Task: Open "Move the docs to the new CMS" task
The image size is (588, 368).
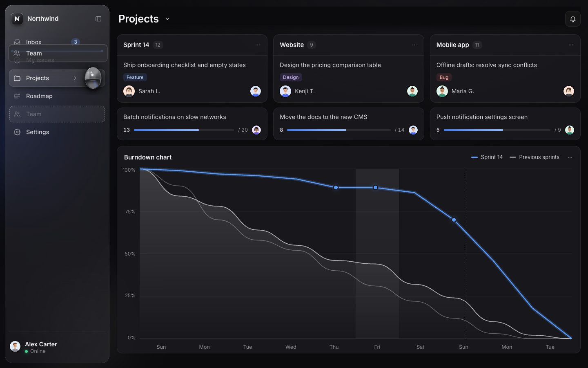Action: (x=323, y=117)
